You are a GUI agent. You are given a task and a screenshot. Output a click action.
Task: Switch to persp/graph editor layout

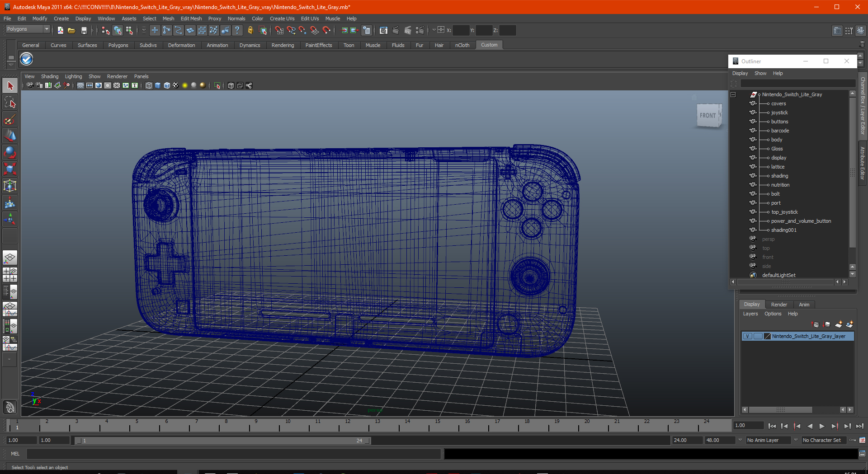10,309
